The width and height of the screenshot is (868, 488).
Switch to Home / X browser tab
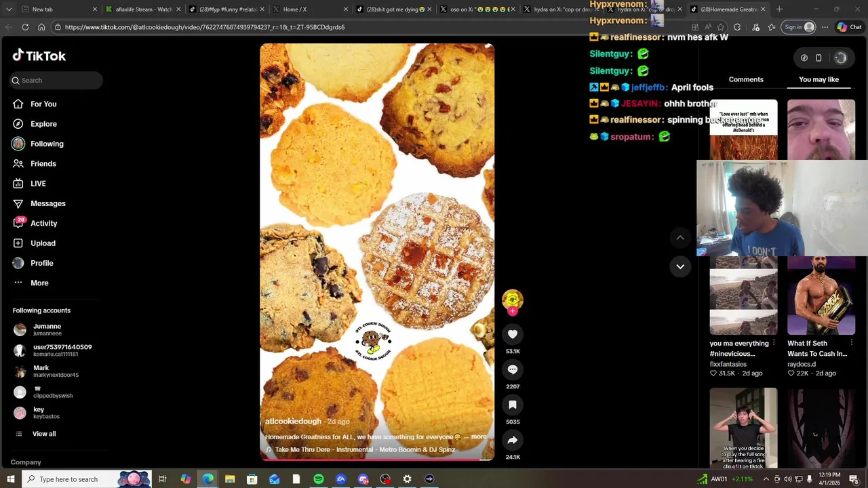click(309, 9)
